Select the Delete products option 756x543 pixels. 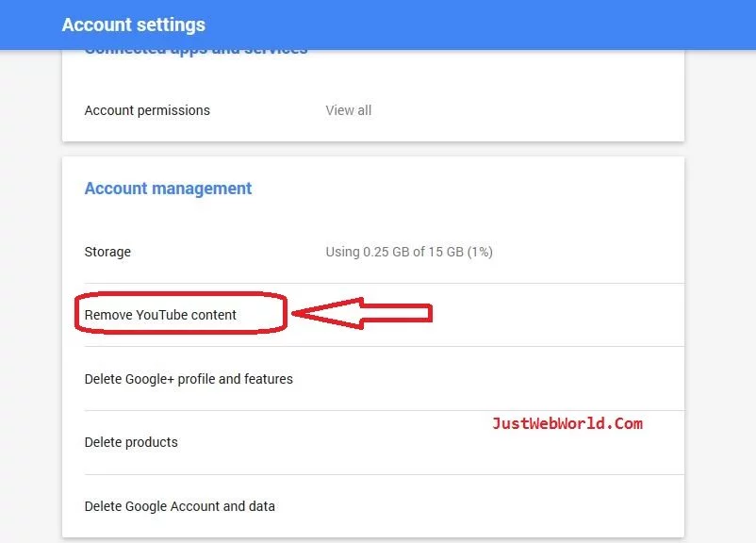tap(131, 442)
